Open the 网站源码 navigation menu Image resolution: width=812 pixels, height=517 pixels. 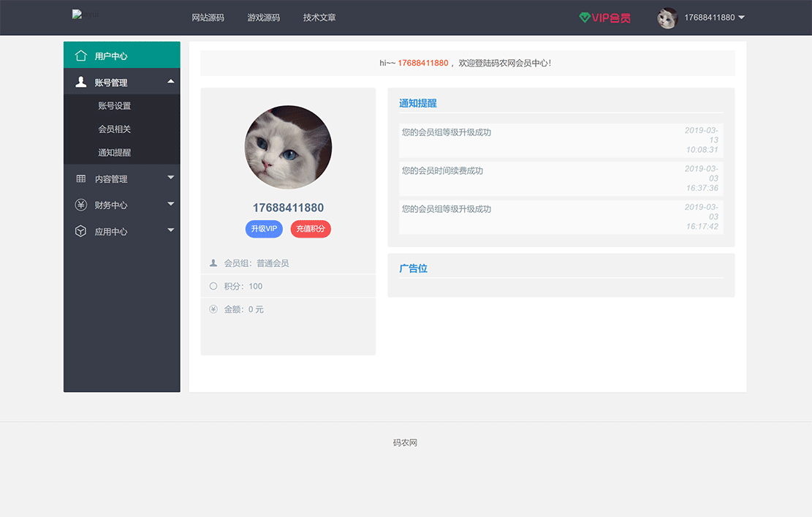tap(208, 17)
